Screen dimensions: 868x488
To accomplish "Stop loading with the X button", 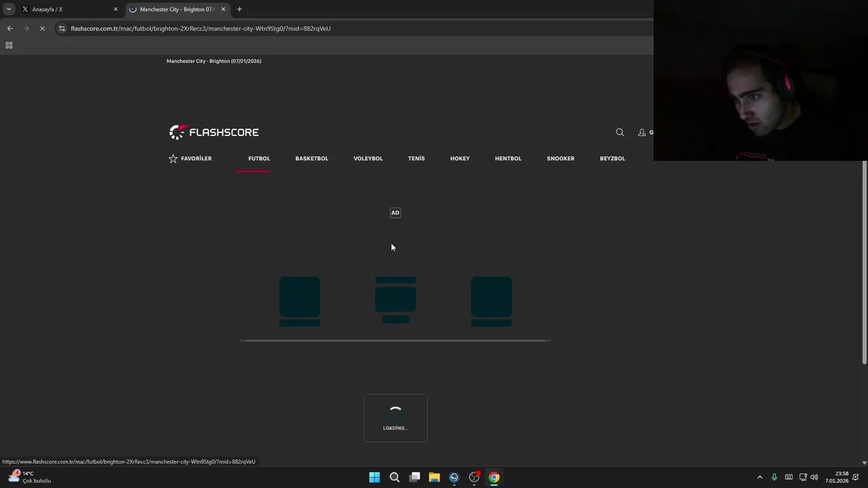I will pyautogui.click(x=42, y=28).
